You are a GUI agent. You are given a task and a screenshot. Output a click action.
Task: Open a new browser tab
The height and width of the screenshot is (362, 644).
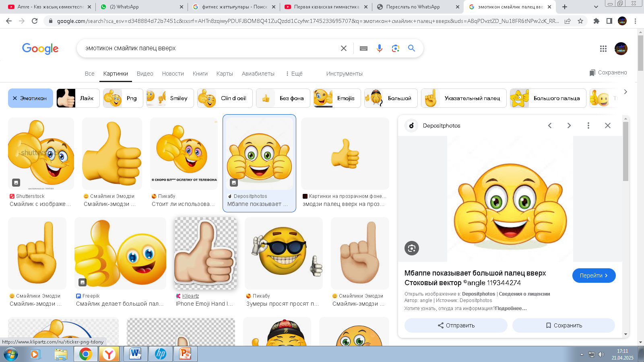point(565,7)
